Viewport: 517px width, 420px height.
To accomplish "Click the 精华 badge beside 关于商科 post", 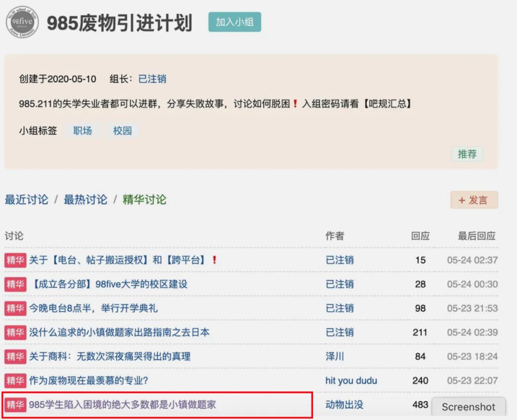I will [x=15, y=356].
